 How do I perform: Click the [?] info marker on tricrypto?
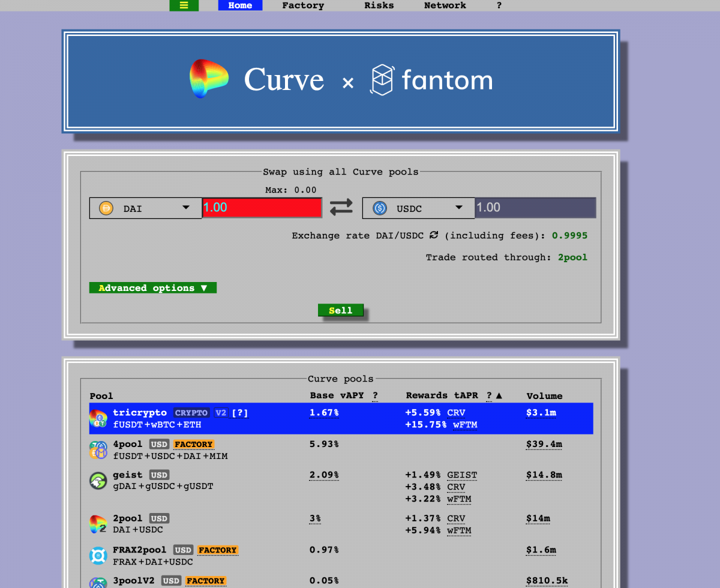tap(240, 413)
